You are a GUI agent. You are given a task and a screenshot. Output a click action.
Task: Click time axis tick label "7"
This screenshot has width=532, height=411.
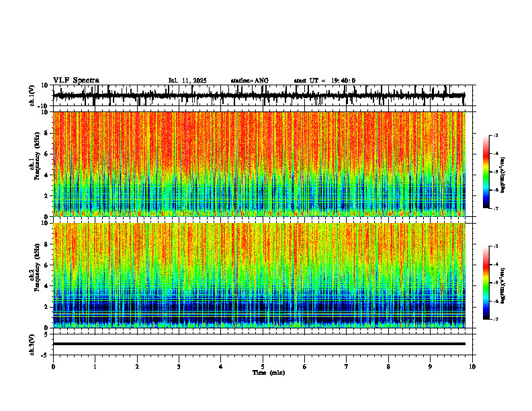(347, 367)
